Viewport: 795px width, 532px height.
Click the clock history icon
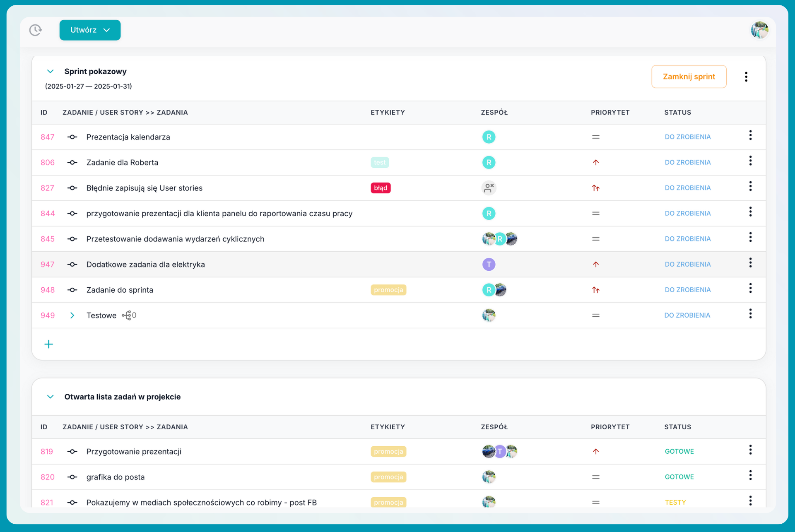36,30
